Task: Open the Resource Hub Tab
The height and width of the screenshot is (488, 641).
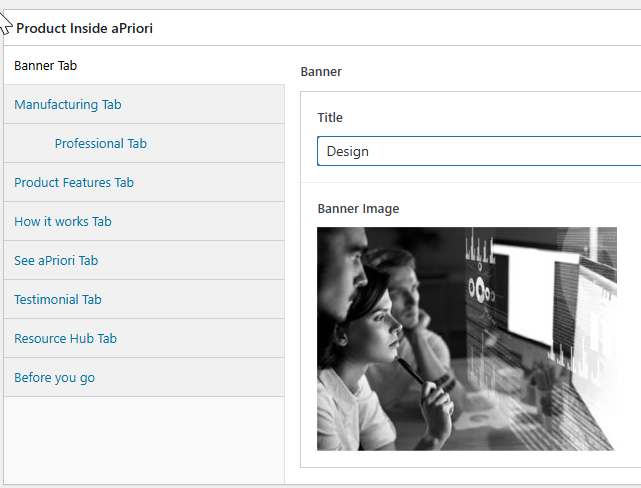Action: (x=144, y=338)
